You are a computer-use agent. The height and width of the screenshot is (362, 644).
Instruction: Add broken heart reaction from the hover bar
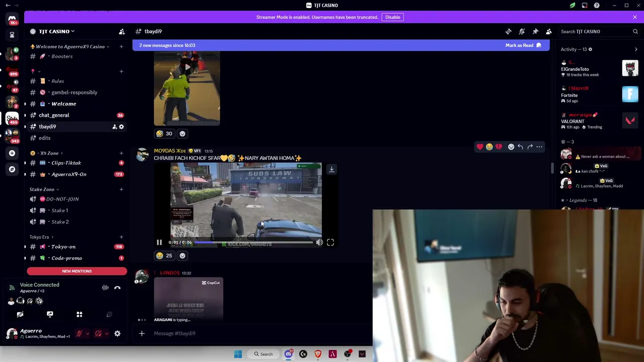click(x=499, y=147)
